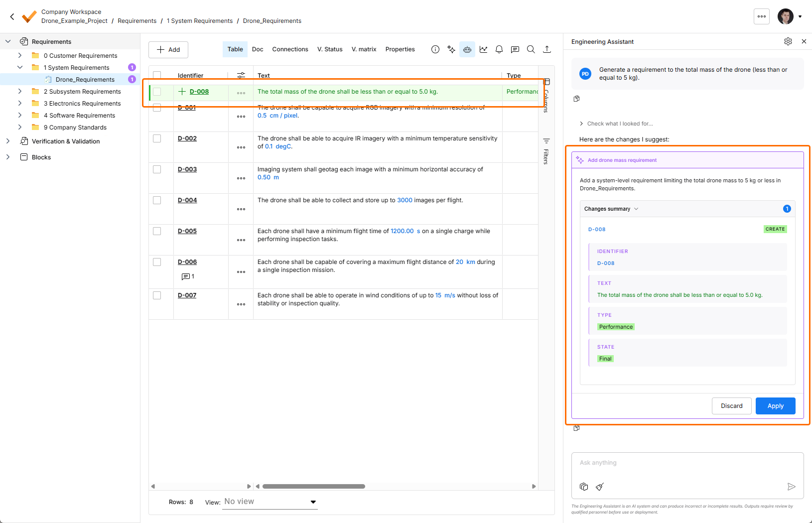Image resolution: width=812 pixels, height=523 pixels.
Task: Check the D-008 row checkbox
Action: pos(157,92)
